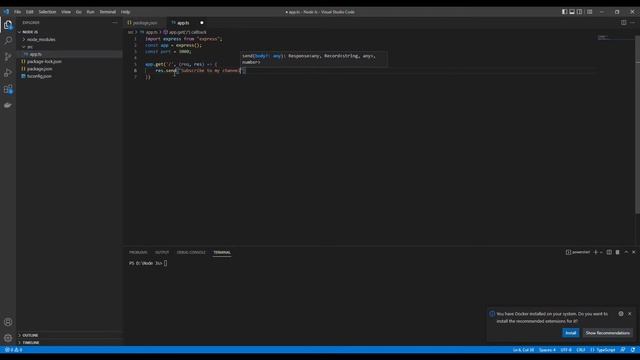The height and width of the screenshot is (360, 640).
Task: Open the Go menu
Action: (78, 12)
